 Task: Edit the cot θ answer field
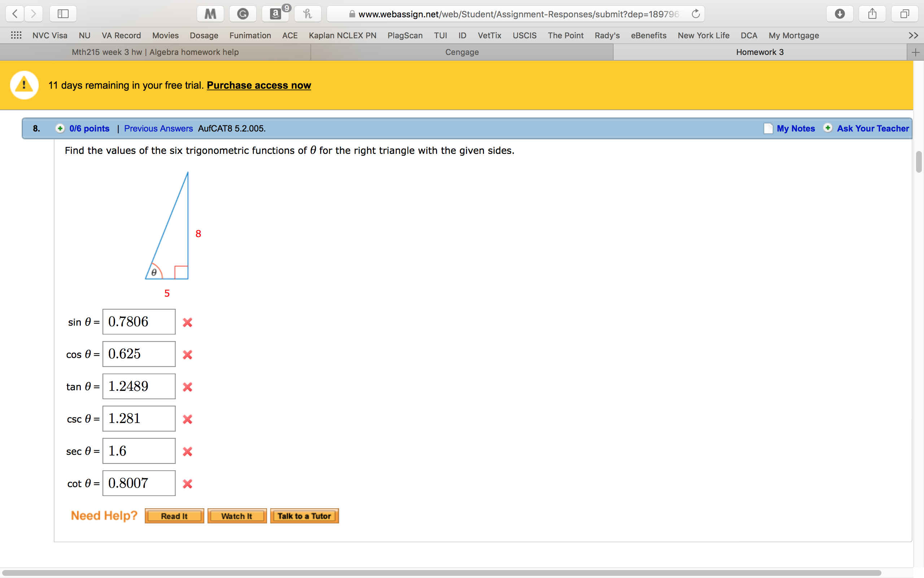(x=139, y=483)
